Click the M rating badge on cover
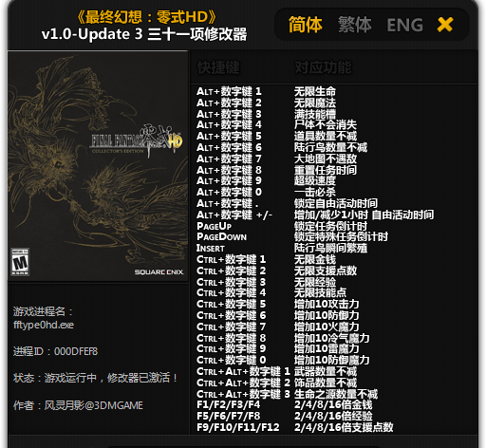This screenshot has height=448, width=486. (x=20, y=262)
